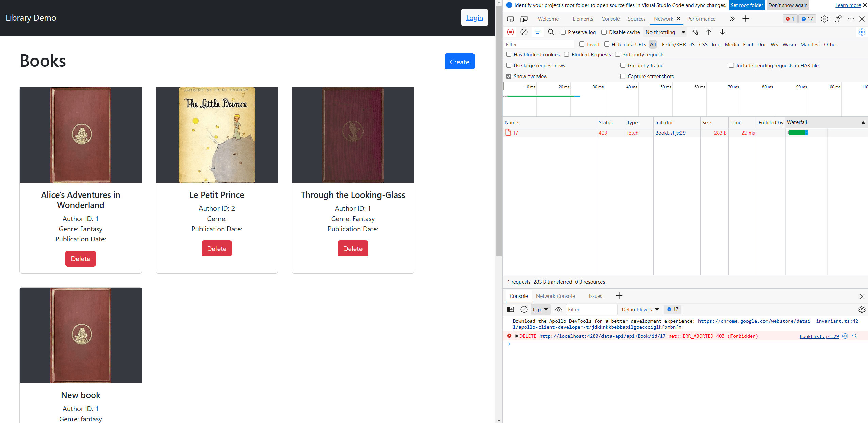Open DevTools settings gear
The image size is (868, 423).
(x=824, y=19)
